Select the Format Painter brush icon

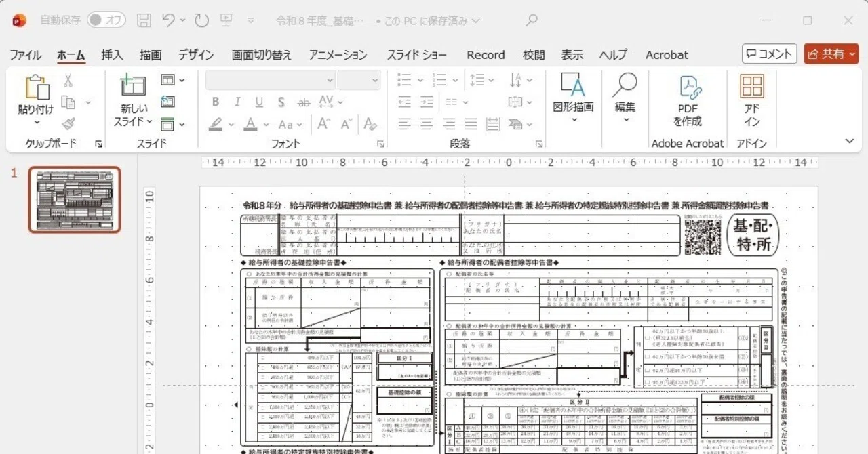point(68,124)
